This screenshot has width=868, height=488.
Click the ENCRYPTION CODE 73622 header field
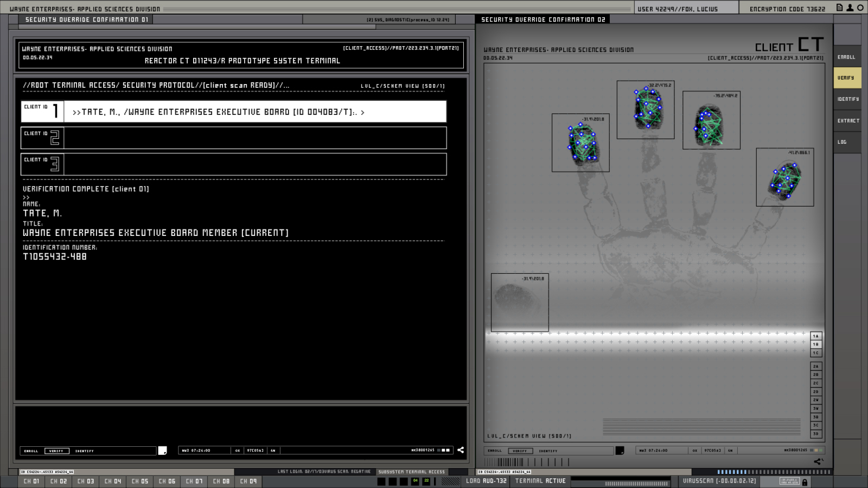point(787,9)
